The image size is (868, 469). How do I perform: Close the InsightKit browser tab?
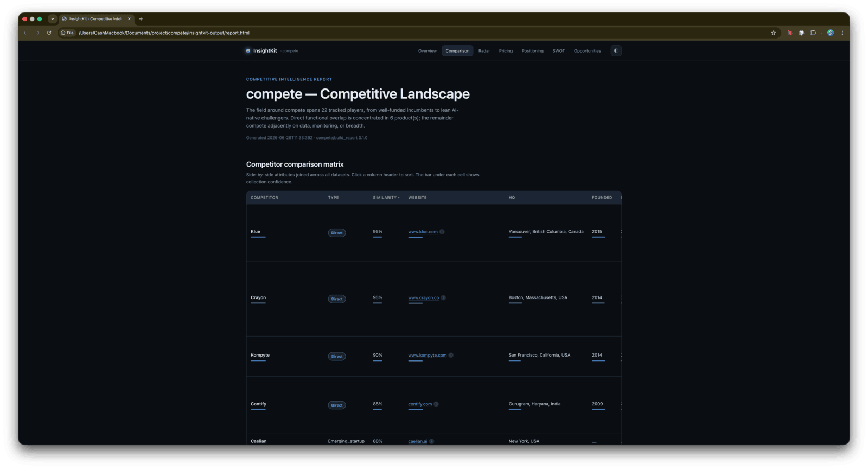point(129,19)
